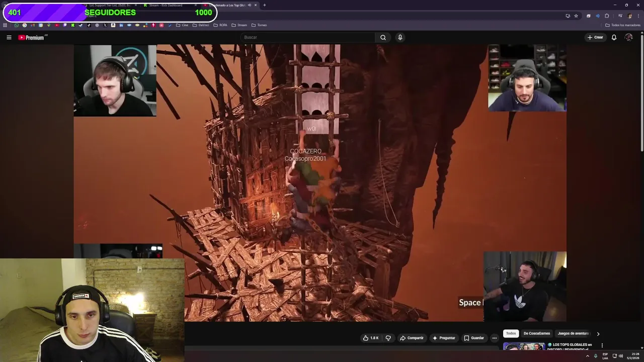
Task: Open Chrome profile avatar
Action: point(629,16)
